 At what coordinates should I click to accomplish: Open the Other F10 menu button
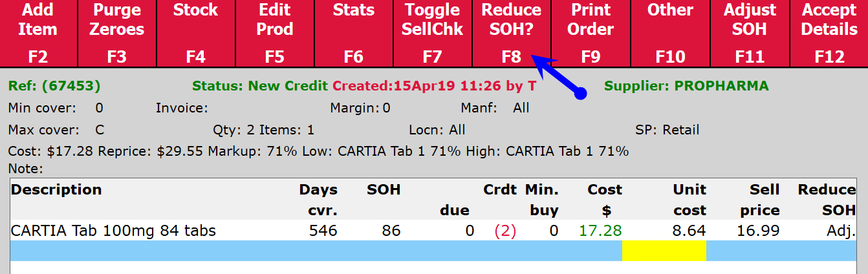pyautogui.click(x=670, y=33)
